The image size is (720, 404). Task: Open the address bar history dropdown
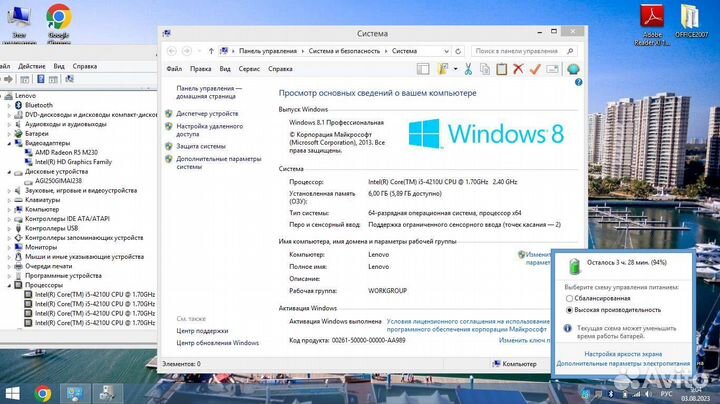[446, 51]
